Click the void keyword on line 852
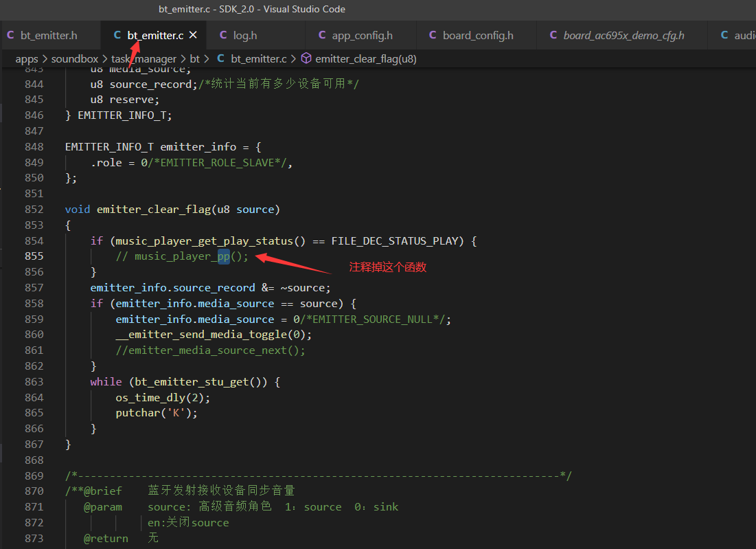The height and width of the screenshot is (549, 756). [x=78, y=210]
